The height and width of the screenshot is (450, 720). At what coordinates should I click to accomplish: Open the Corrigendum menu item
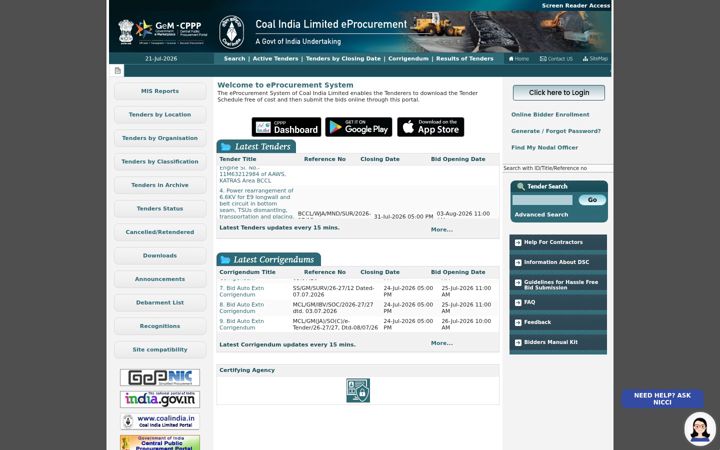408,59
